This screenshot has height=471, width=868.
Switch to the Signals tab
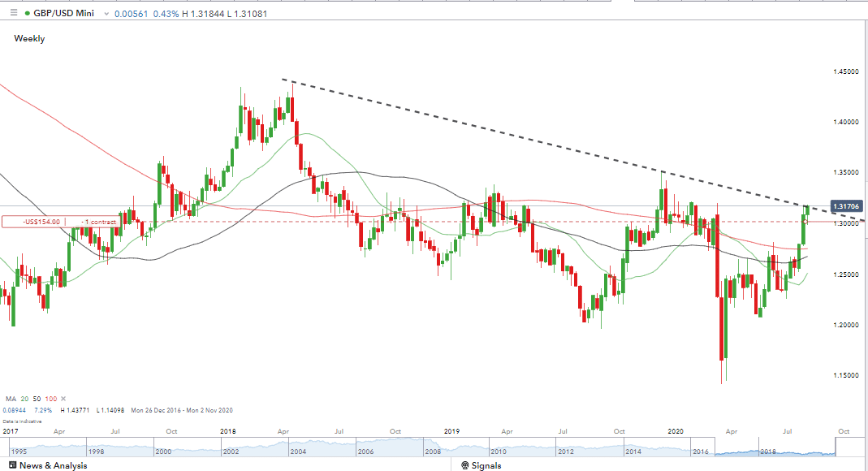click(x=481, y=465)
